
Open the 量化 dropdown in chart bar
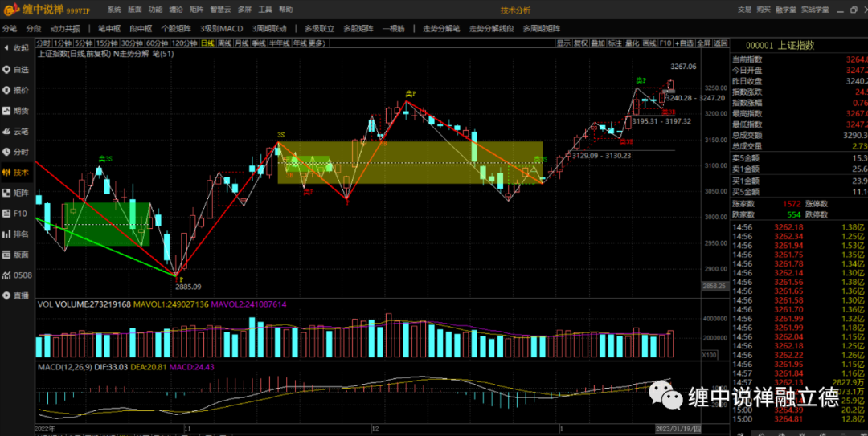pyautogui.click(x=633, y=43)
